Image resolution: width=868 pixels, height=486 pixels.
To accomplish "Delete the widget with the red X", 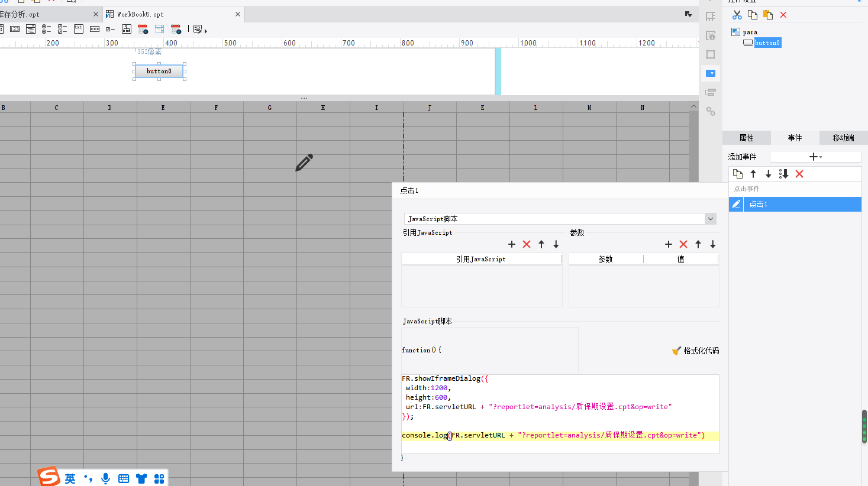I will [x=783, y=15].
